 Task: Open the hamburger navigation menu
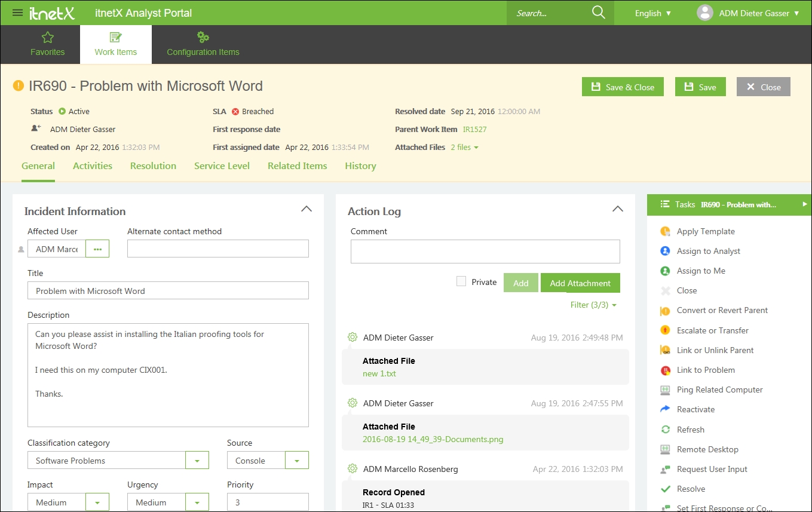pos(17,13)
